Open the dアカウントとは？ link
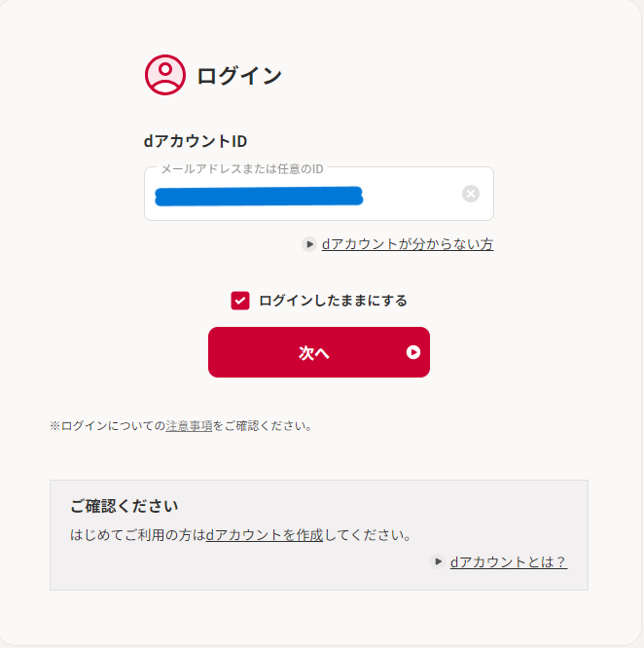The image size is (644, 648). pos(509,562)
